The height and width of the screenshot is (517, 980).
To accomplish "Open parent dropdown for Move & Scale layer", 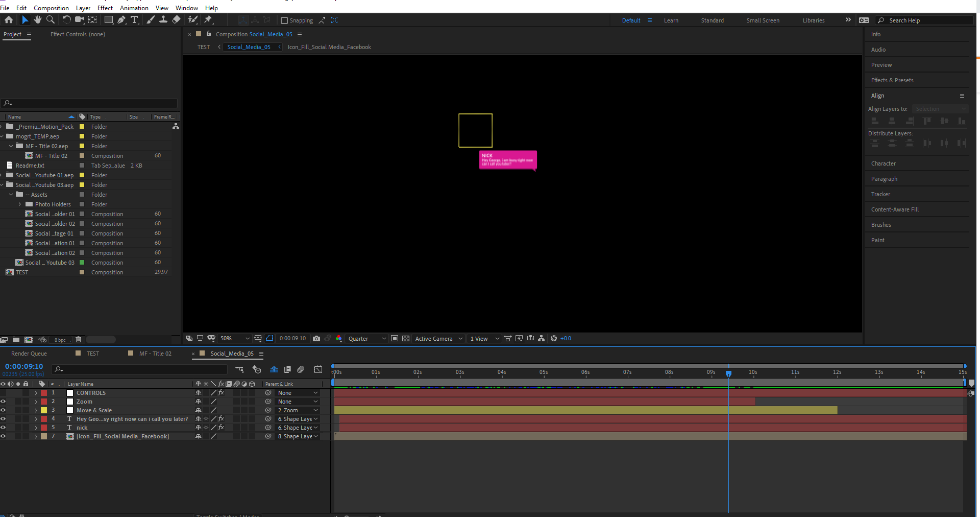I will pyautogui.click(x=298, y=410).
